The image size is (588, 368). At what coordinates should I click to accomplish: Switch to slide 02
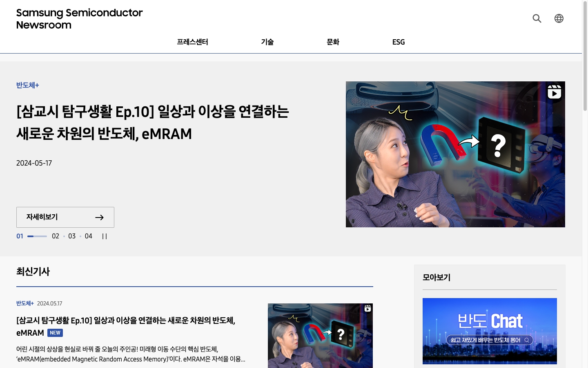point(56,236)
